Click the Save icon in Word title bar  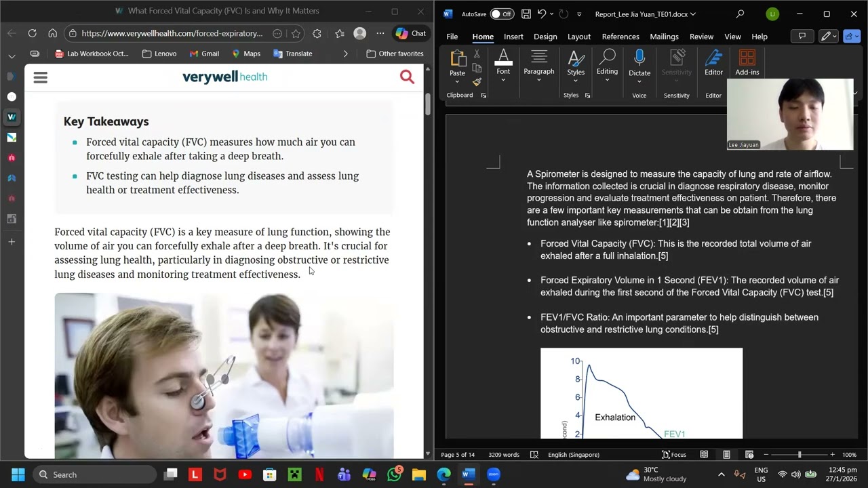(526, 14)
